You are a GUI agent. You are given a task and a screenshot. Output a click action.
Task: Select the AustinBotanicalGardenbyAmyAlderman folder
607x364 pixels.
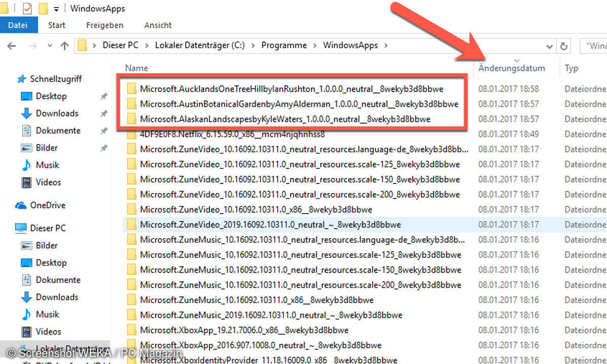tap(299, 104)
